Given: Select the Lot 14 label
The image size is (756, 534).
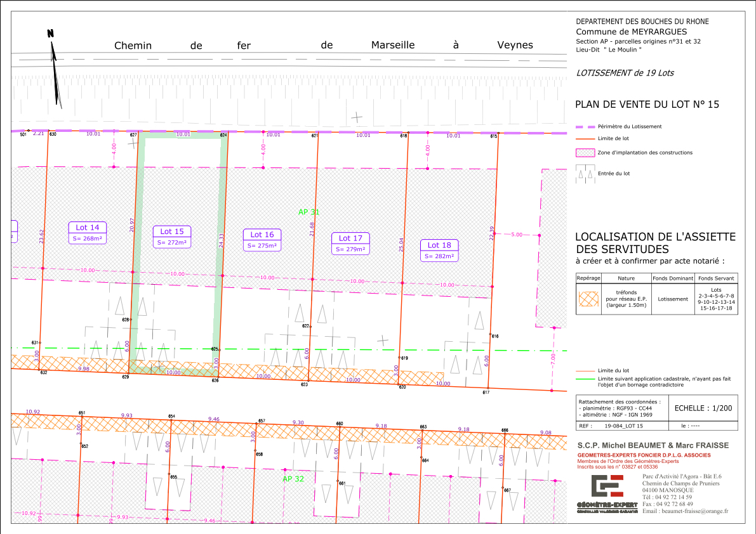Looking at the screenshot, I should [x=87, y=228].
